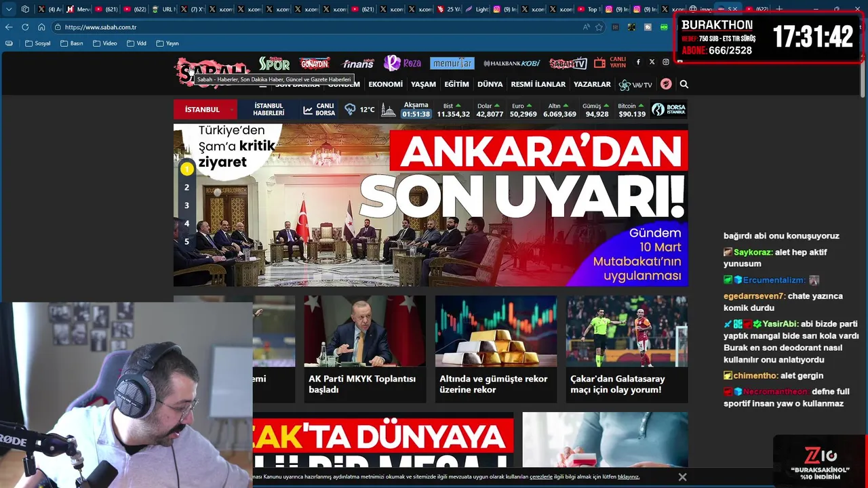Open the Borsa İstanbul logo
This screenshot has height=488, width=868.
coord(669,109)
